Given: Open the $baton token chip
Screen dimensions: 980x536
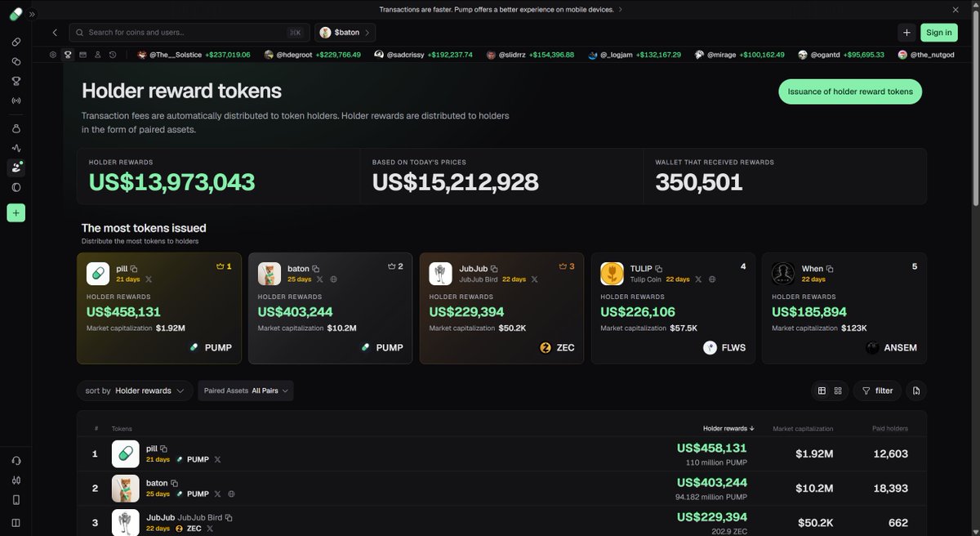Looking at the screenshot, I should [345, 33].
